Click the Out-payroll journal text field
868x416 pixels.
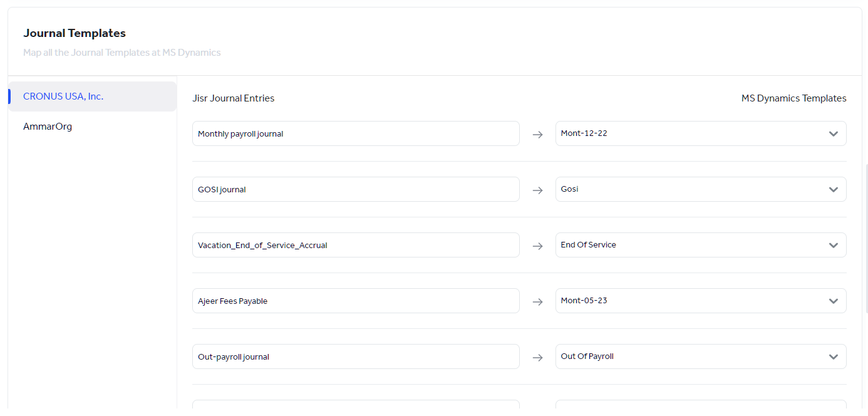click(x=356, y=356)
